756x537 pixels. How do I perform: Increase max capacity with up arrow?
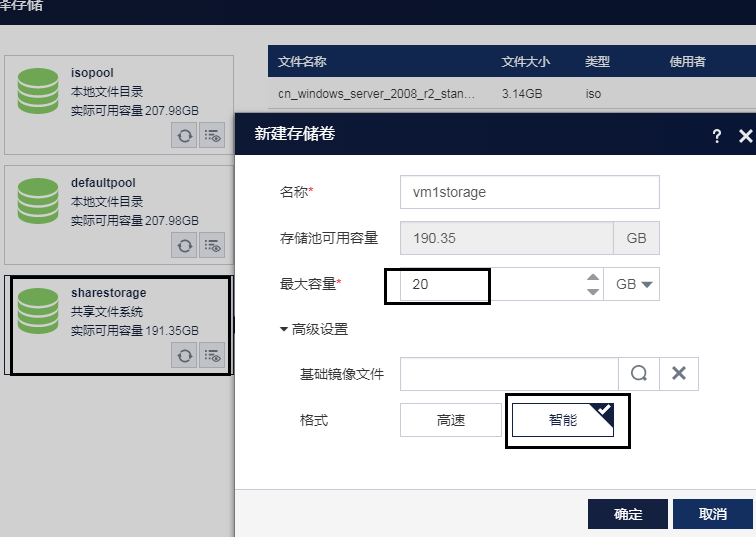tap(593, 277)
